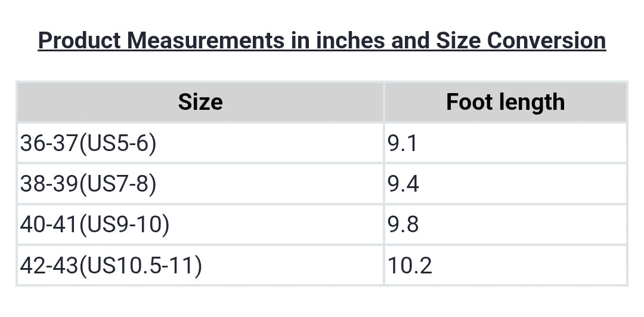This screenshot has width=644, height=317.
Task: Click the word "Conversion" in the title
Action: pos(546,41)
